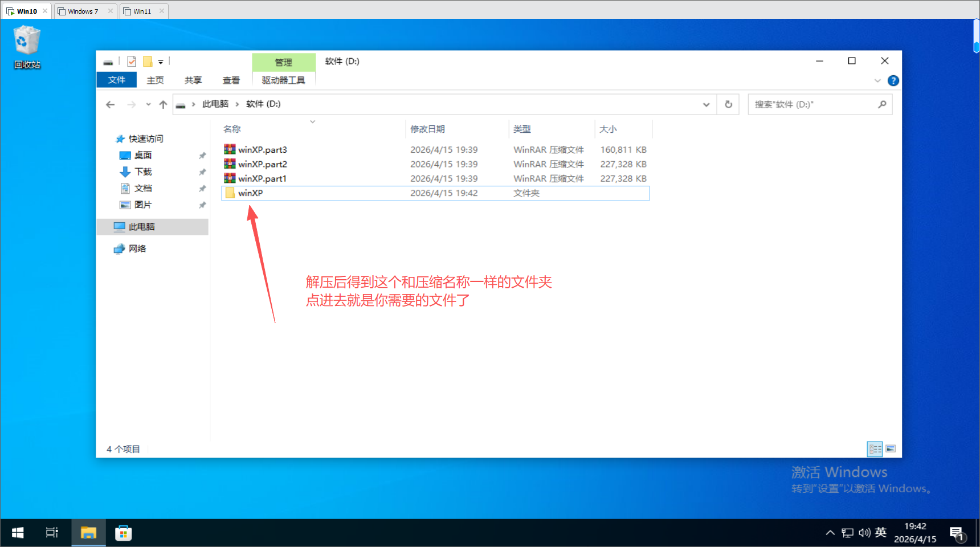This screenshot has height=547, width=980.
Task: Switch to details view layout
Action: 875,449
